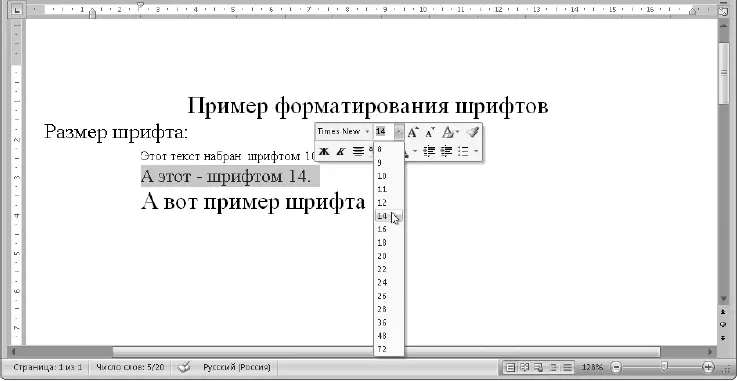Center-align text with mini toolbar icon
737x381 pixels.
[358, 151]
